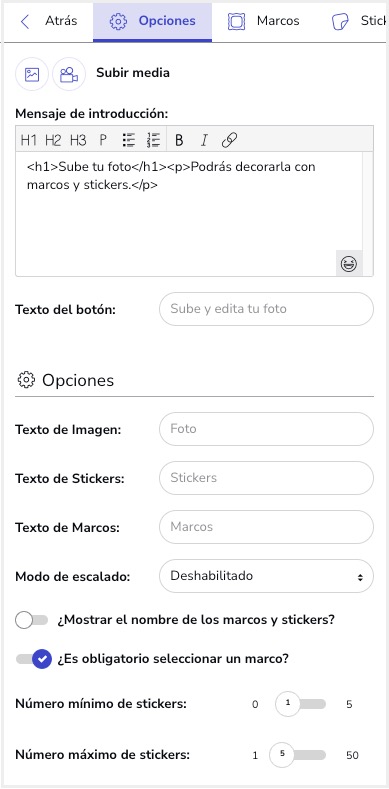Go back with the Atrás button
The height and width of the screenshot is (789, 389).
click(x=48, y=21)
